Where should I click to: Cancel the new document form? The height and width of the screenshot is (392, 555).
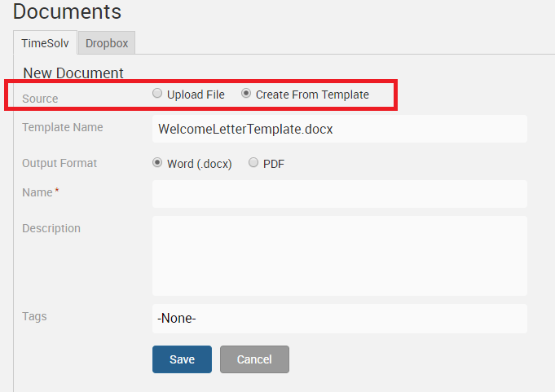click(254, 359)
